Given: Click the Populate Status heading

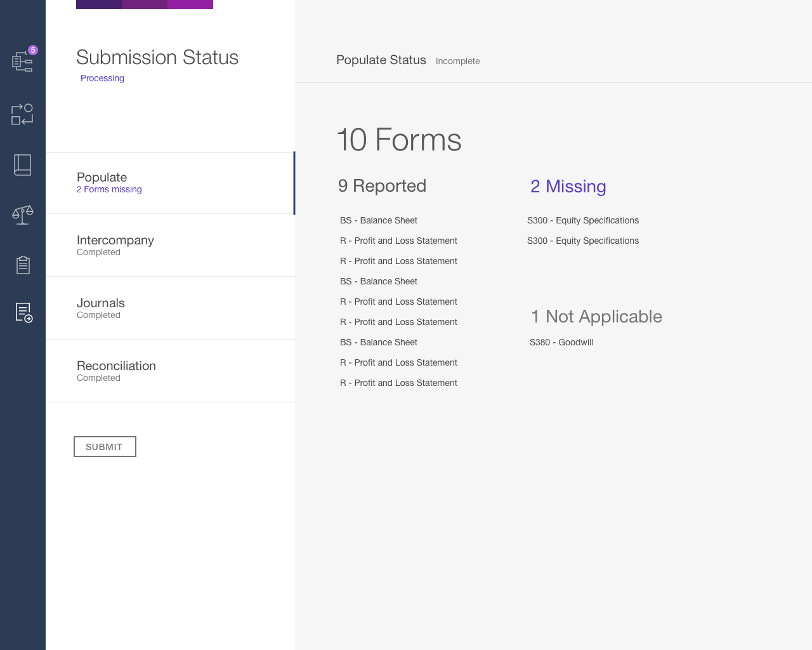Looking at the screenshot, I should tap(381, 60).
